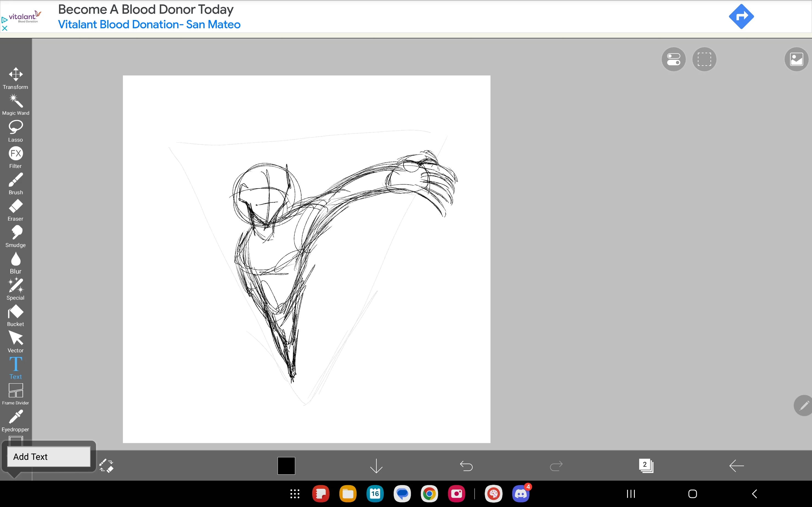Toggle the dashed selection area button
This screenshot has height=507, width=812.
[x=704, y=59]
